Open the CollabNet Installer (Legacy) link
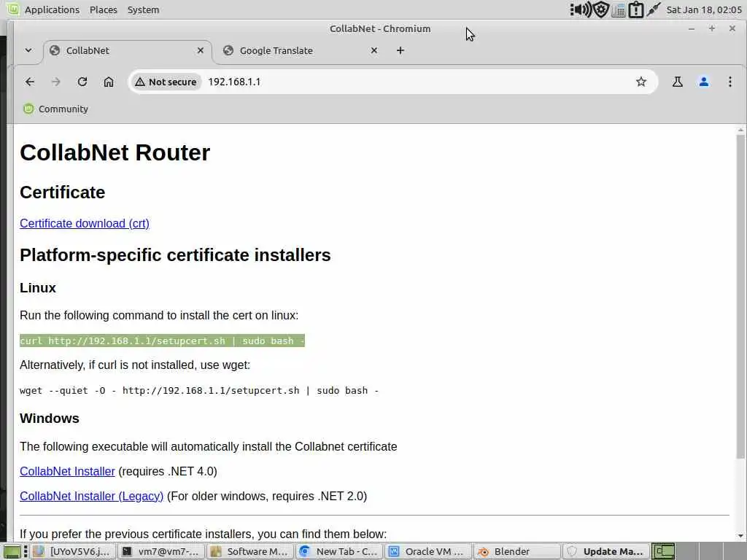The width and height of the screenshot is (747, 560). (91, 496)
